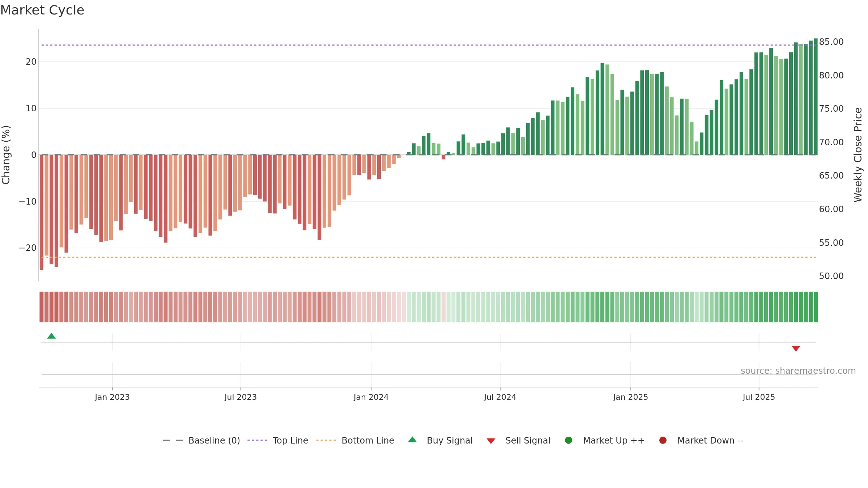Click the 75.00 price tick label
The image size is (868, 488).
831,109
